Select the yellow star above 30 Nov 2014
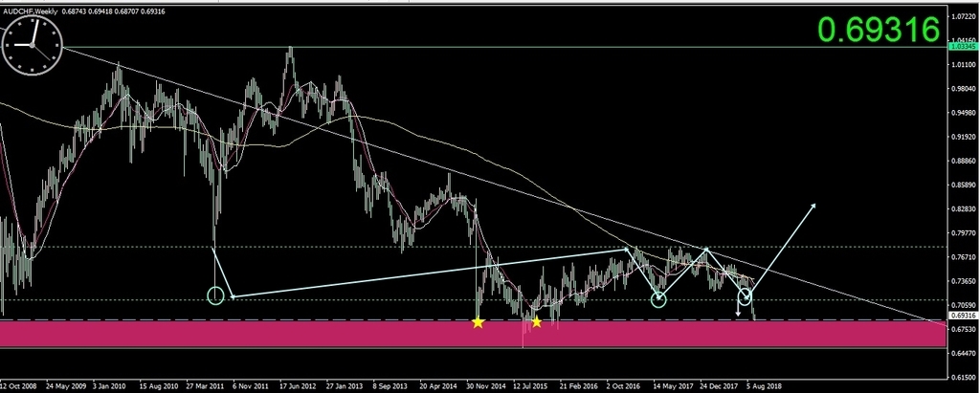Screen dimensions: 980x393 [479, 322]
